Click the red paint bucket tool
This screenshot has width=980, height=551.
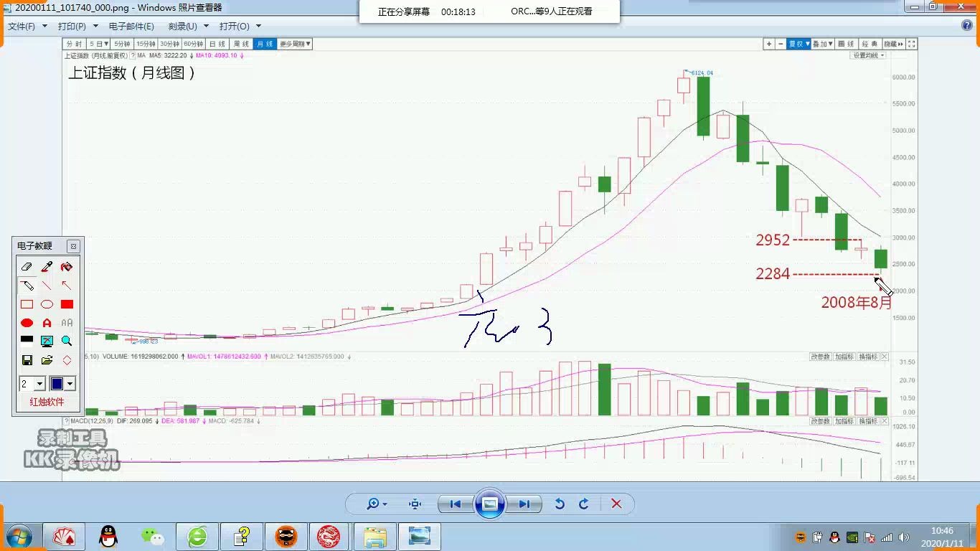coord(67,267)
